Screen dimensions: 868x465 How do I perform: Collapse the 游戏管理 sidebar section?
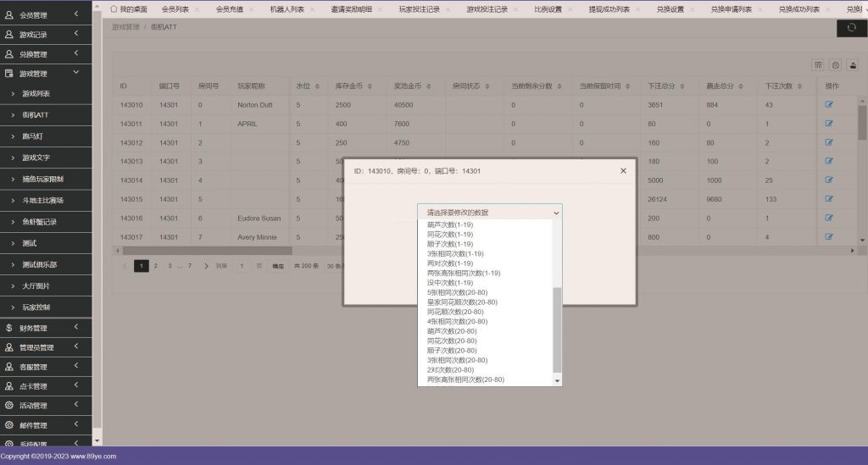[46, 74]
